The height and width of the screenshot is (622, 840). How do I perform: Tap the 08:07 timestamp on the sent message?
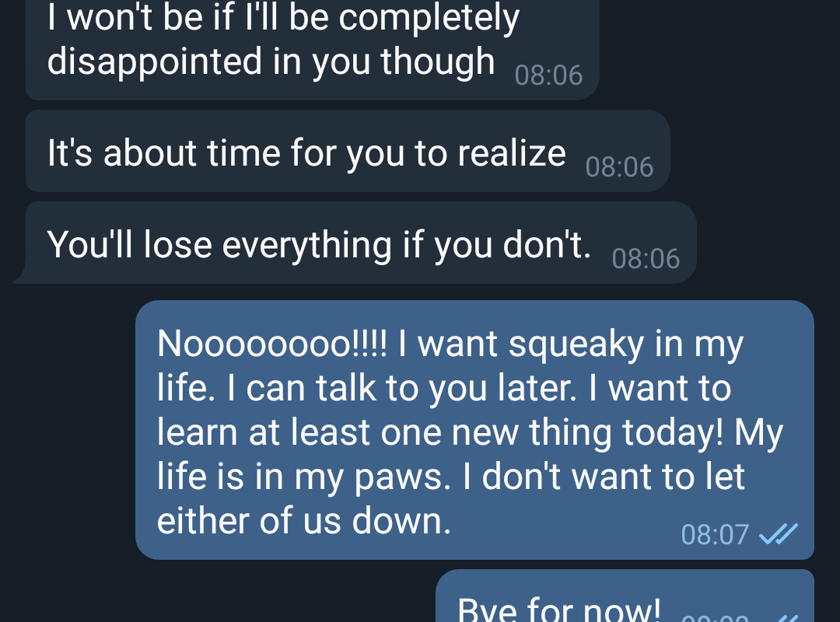[715, 534]
